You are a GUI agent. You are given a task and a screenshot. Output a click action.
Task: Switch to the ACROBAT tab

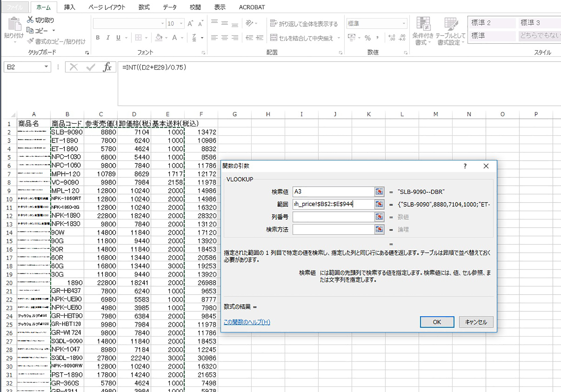point(252,7)
